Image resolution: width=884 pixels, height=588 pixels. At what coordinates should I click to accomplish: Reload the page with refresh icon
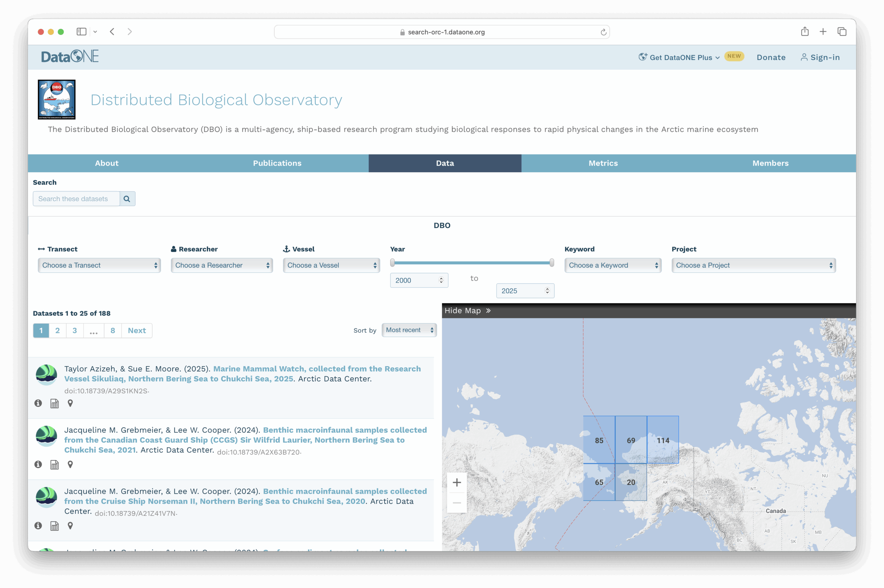coord(603,32)
